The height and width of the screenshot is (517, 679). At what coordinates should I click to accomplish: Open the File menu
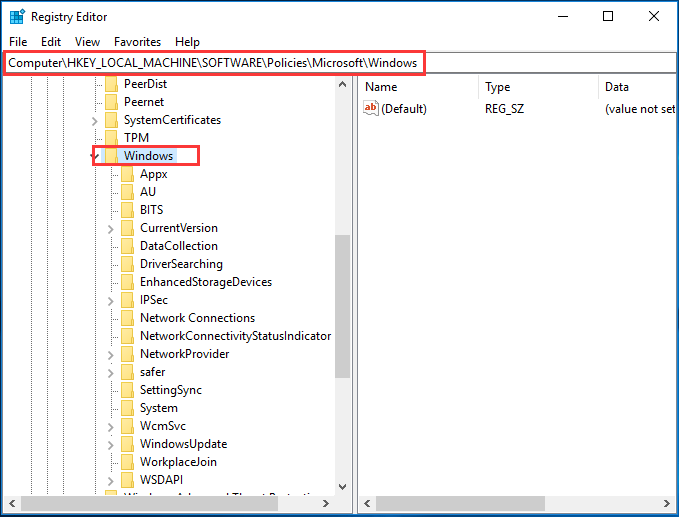click(18, 42)
